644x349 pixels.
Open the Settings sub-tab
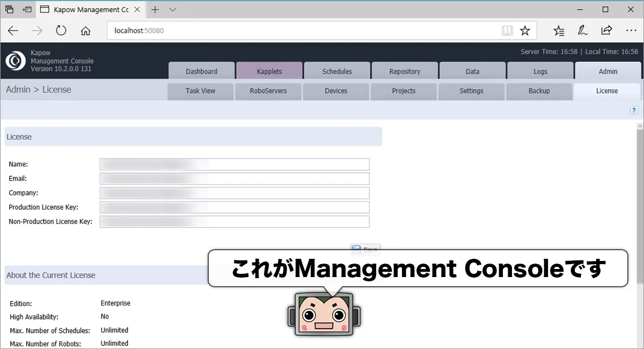pyautogui.click(x=471, y=91)
